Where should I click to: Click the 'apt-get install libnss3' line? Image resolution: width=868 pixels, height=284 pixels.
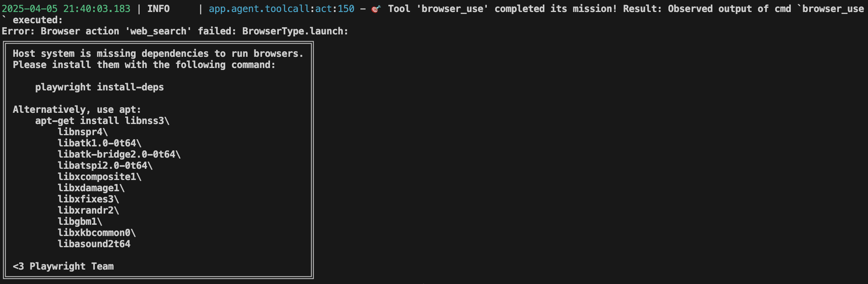pyautogui.click(x=102, y=121)
